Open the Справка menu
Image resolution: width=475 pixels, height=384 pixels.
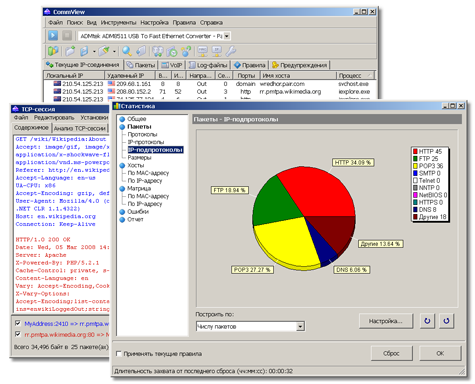coord(211,22)
